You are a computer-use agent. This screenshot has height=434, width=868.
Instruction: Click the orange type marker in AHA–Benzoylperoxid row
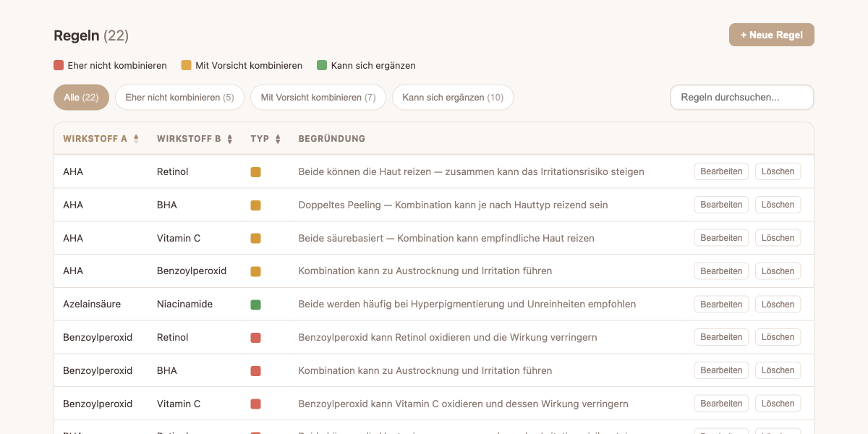[x=255, y=271]
